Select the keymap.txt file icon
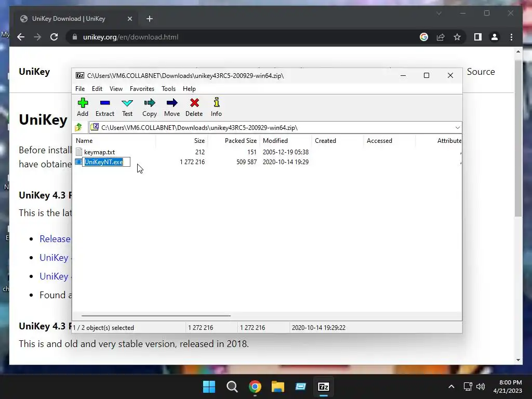Screen dimensions: 532x399 pyautogui.click(x=79, y=152)
